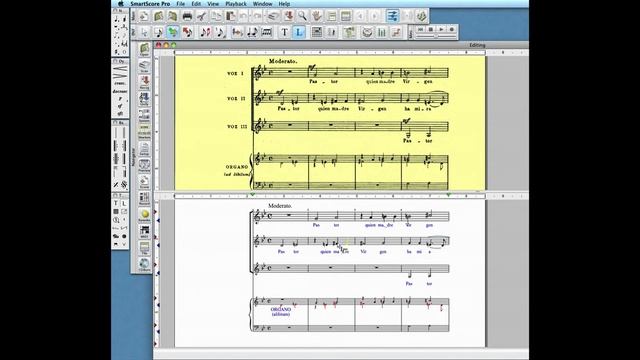Click 'Moderato.' in the yellow scanned score
This screenshot has width=640, height=360.
coord(283,61)
